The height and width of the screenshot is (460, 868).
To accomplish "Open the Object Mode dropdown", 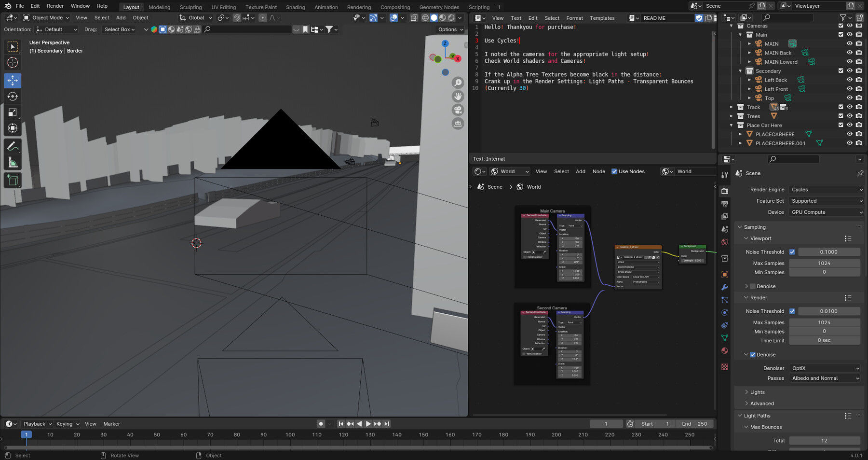I will tap(46, 18).
